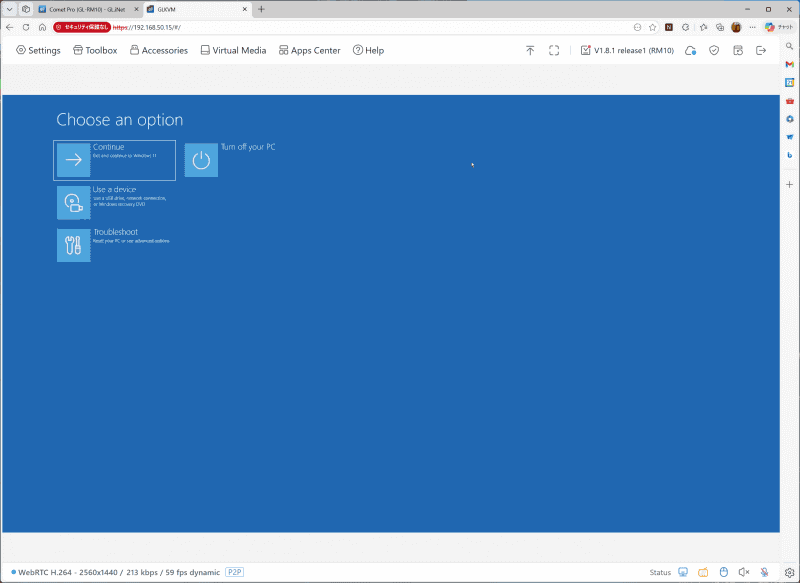Open Gmail from the browser sidebar
This screenshot has height=583, width=800.
point(789,64)
